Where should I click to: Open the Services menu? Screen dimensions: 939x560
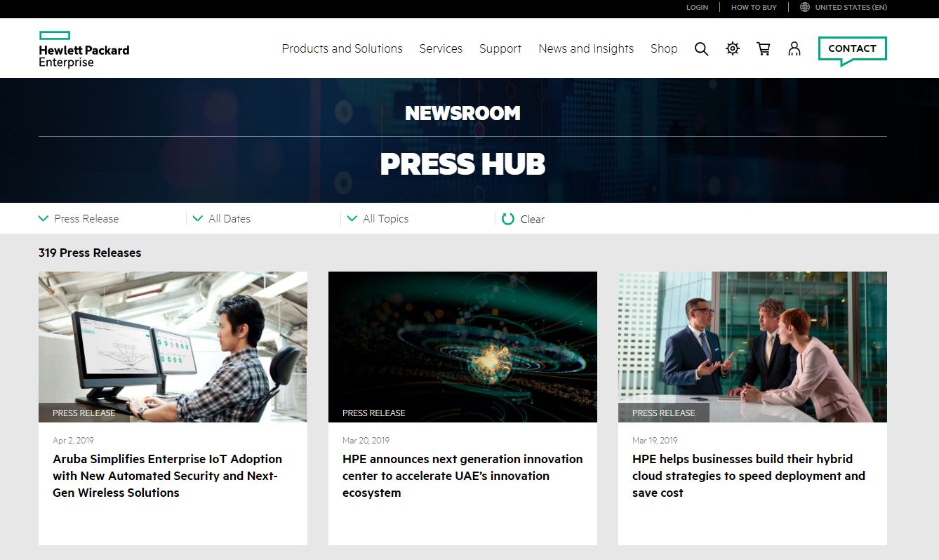(x=441, y=48)
